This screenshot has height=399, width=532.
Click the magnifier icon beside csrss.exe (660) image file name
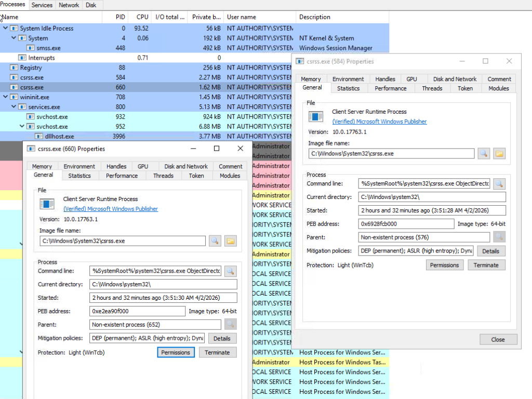point(215,241)
